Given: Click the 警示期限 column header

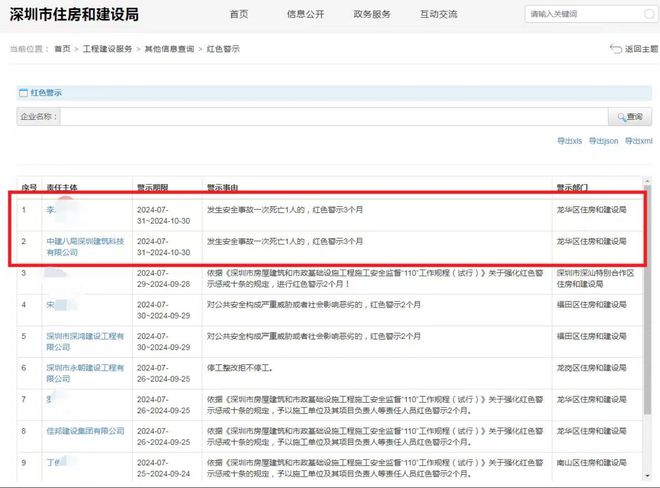Looking at the screenshot, I should click(x=153, y=187).
